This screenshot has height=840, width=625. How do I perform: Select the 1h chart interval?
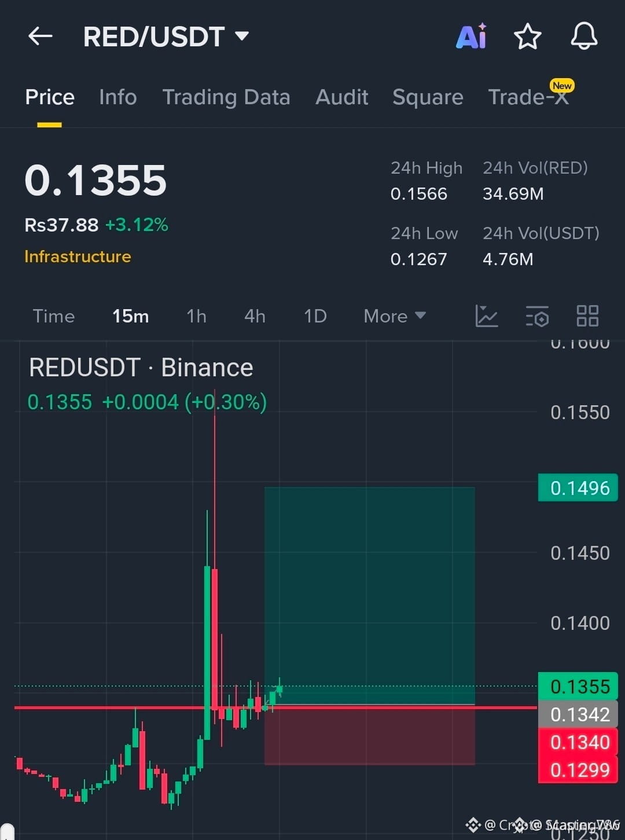click(197, 316)
